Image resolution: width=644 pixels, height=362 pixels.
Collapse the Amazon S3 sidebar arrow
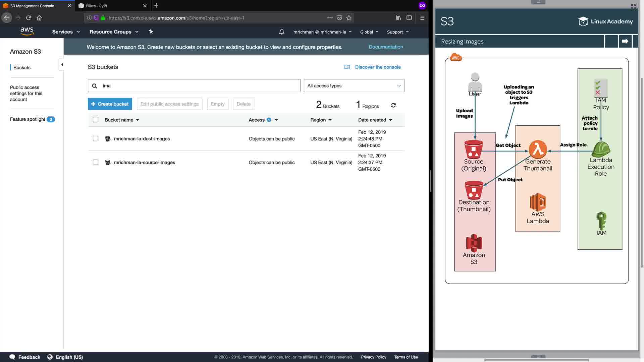62,64
